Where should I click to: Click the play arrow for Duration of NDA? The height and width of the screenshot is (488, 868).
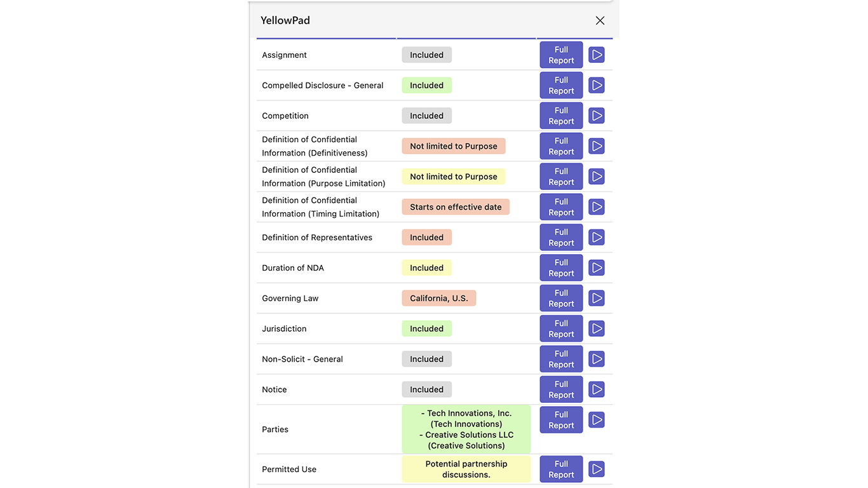click(596, 268)
